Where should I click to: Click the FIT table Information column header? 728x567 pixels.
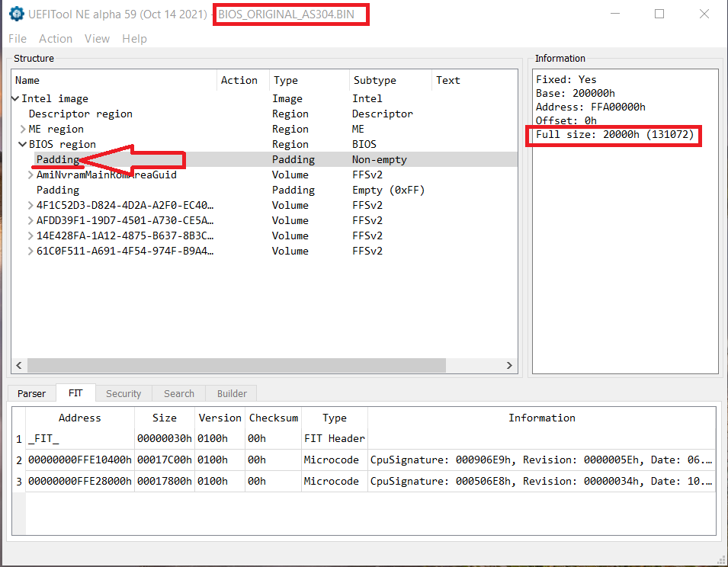pos(542,418)
